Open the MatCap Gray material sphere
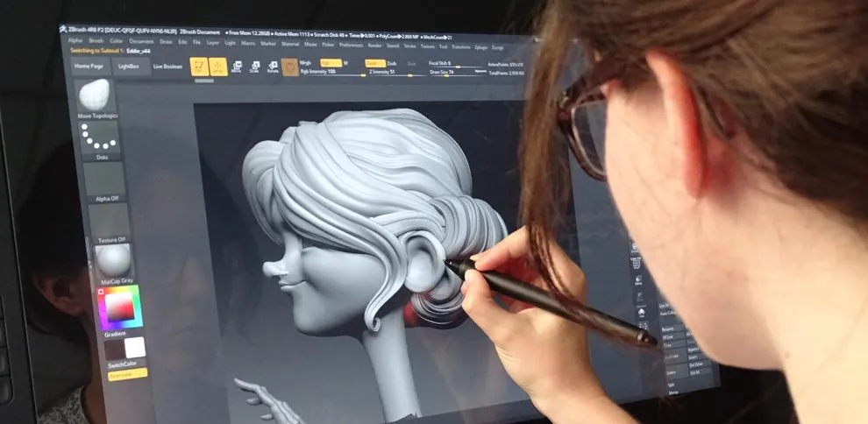The image size is (868, 424). coord(113,263)
